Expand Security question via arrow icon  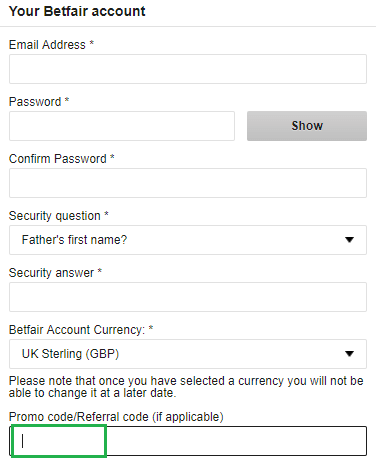pyautogui.click(x=349, y=240)
